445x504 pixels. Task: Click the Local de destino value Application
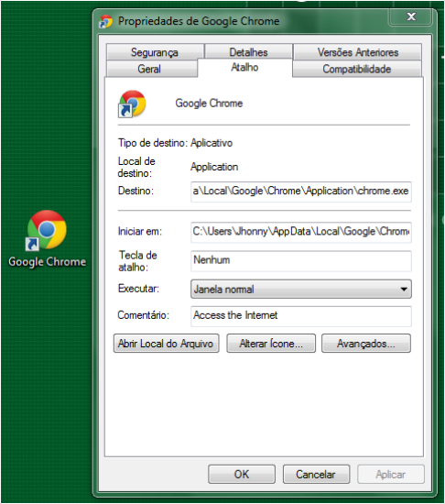[214, 167]
